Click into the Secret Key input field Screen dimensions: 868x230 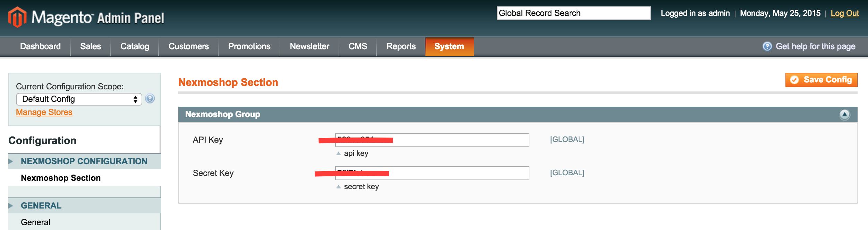432,173
